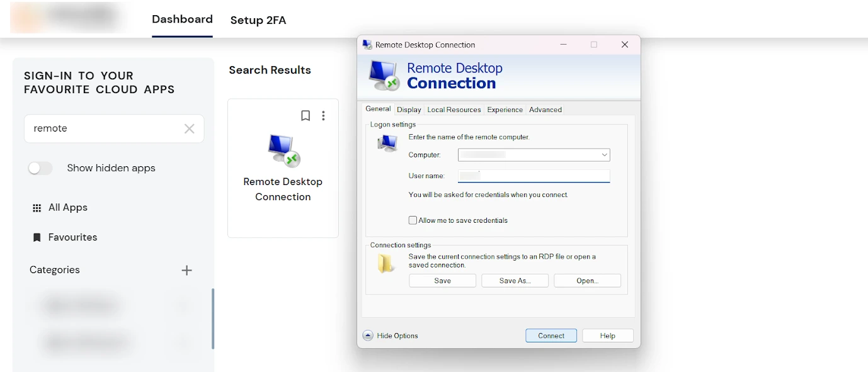Viewport: 868px width, 372px height.
Task: Click the computer icon beside Logon settings
Action: [387, 144]
